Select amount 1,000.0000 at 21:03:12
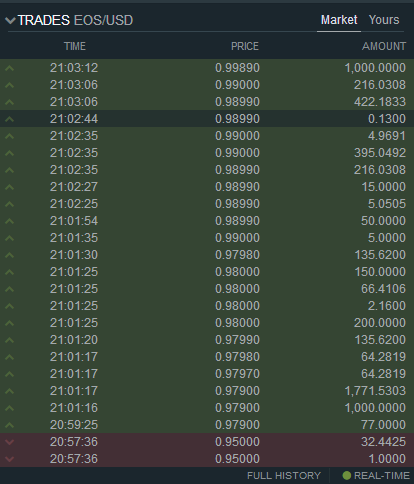The height and width of the screenshot is (484, 414). [x=375, y=68]
